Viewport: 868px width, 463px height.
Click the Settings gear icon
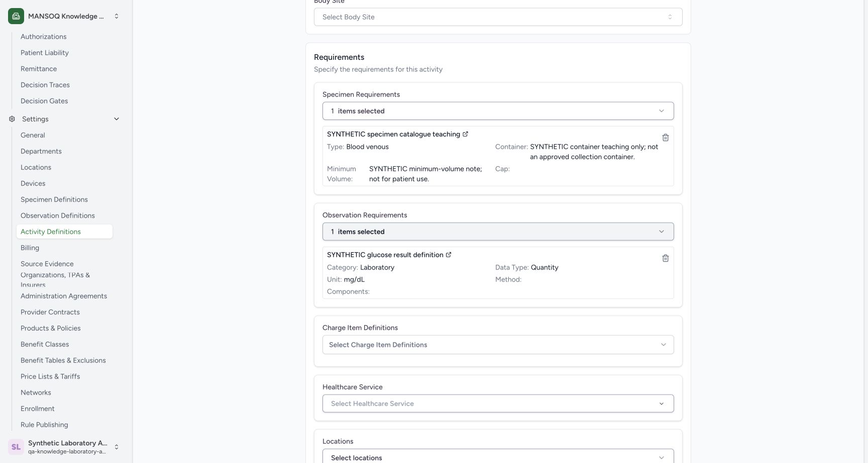12,119
